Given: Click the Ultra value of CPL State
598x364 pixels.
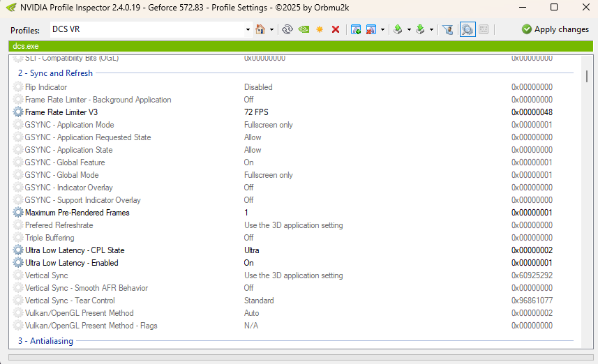Looking at the screenshot, I should (252, 250).
